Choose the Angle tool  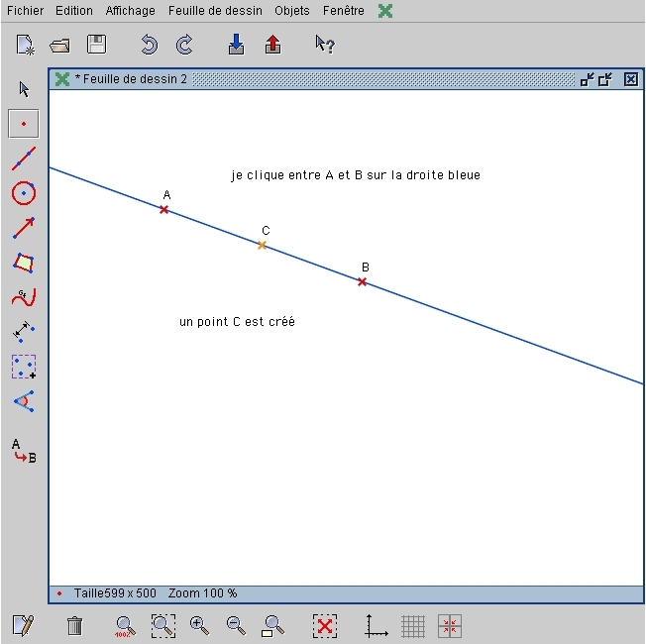click(x=24, y=401)
